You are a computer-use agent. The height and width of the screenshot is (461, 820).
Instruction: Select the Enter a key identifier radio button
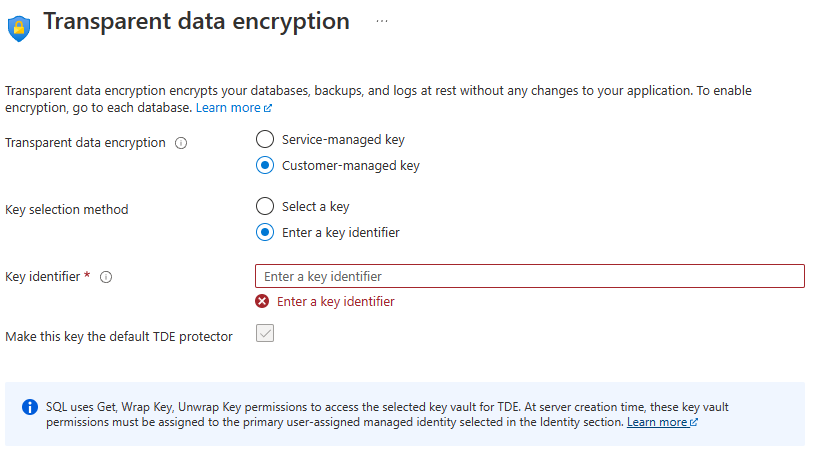pos(265,232)
